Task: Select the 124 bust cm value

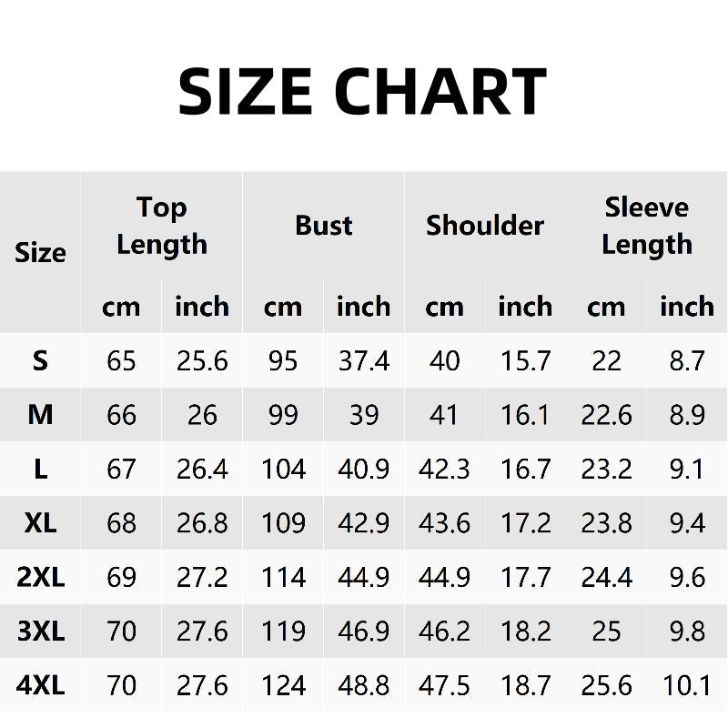Action: coord(283,686)
